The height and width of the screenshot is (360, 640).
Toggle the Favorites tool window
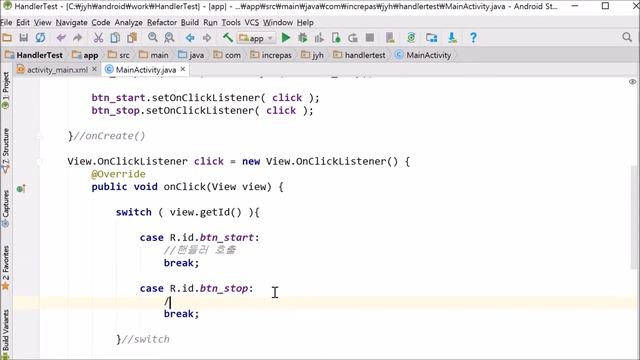[x=6, y=267]
